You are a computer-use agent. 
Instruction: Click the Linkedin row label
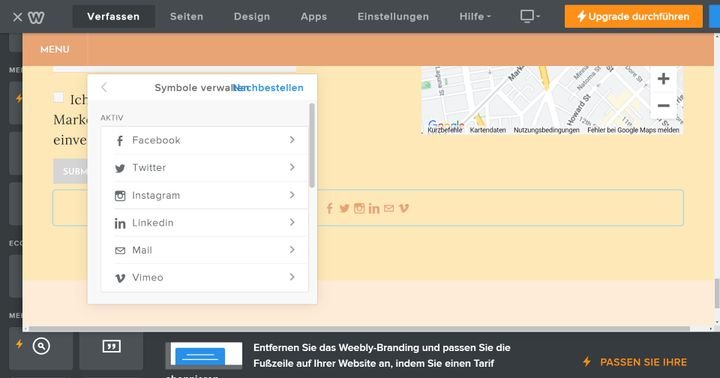(x=153, y=223)
